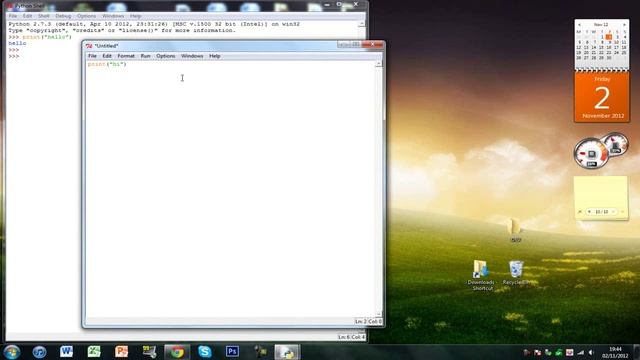
Task: Click the Tk icon in Untitled title bar
Action: tap(89, 46)
